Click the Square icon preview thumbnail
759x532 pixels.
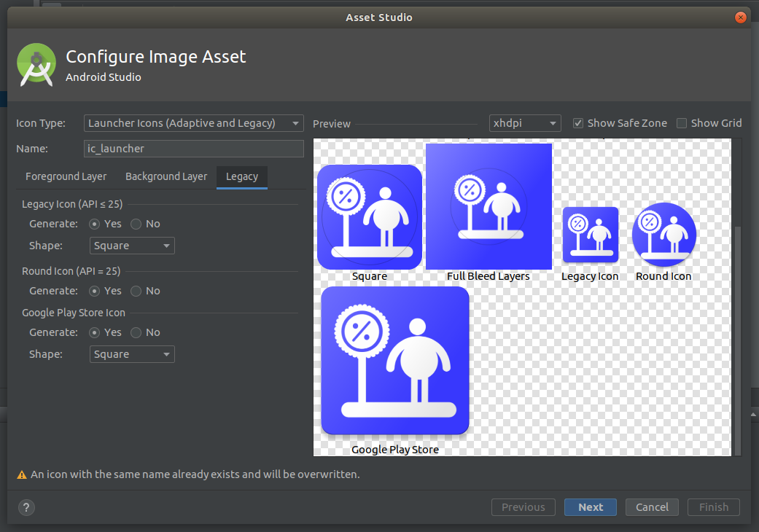(x=369, y=215)
